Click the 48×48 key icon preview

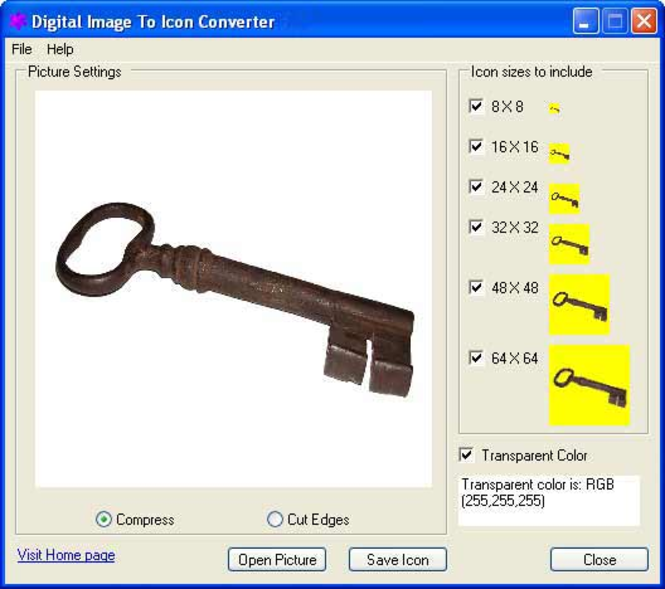pyautogui.click(x=579, y=304)
